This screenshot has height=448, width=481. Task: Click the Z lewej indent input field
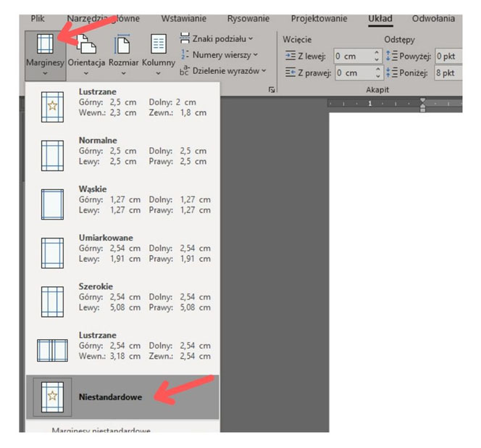click(352, 56)
